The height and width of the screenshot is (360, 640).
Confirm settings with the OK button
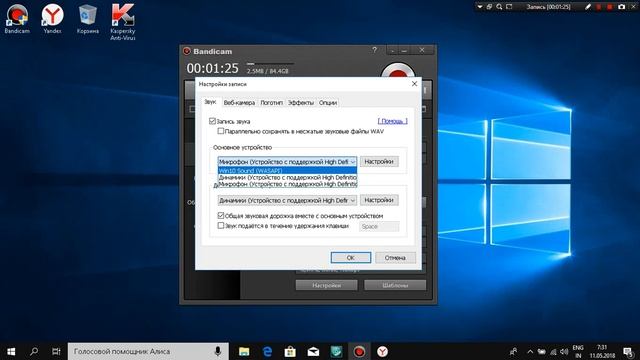tap(351, 258)
